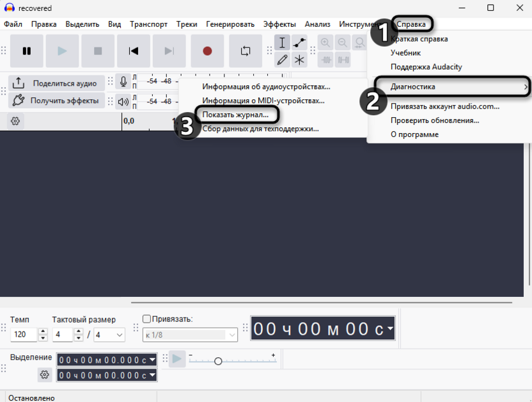Select the Multi-tool asterisk icon

[x=299, y=60]
